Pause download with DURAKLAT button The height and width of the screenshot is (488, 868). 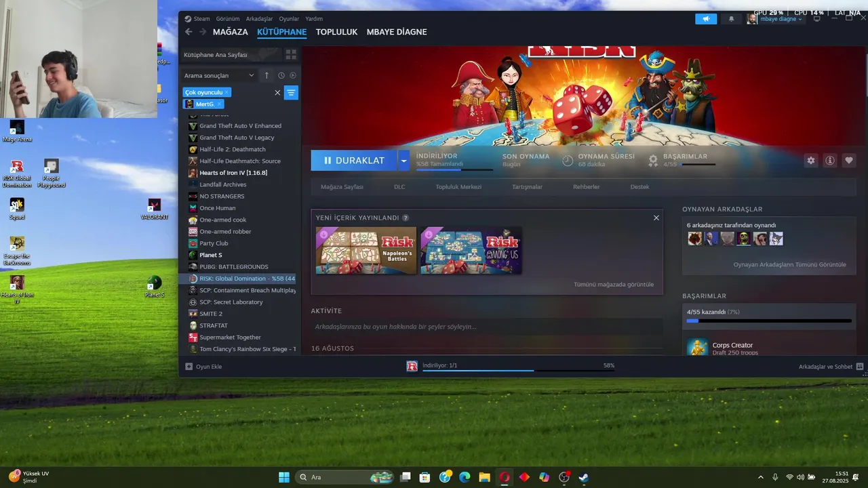point(355,161)
